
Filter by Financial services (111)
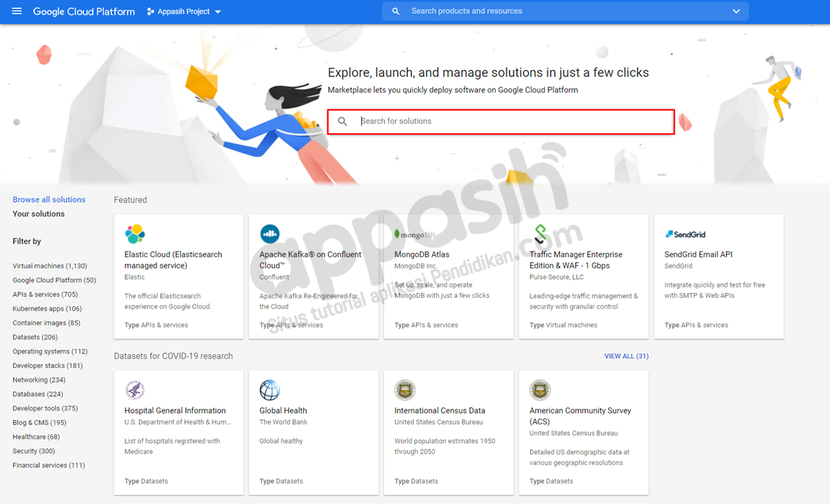coord(48,466)
